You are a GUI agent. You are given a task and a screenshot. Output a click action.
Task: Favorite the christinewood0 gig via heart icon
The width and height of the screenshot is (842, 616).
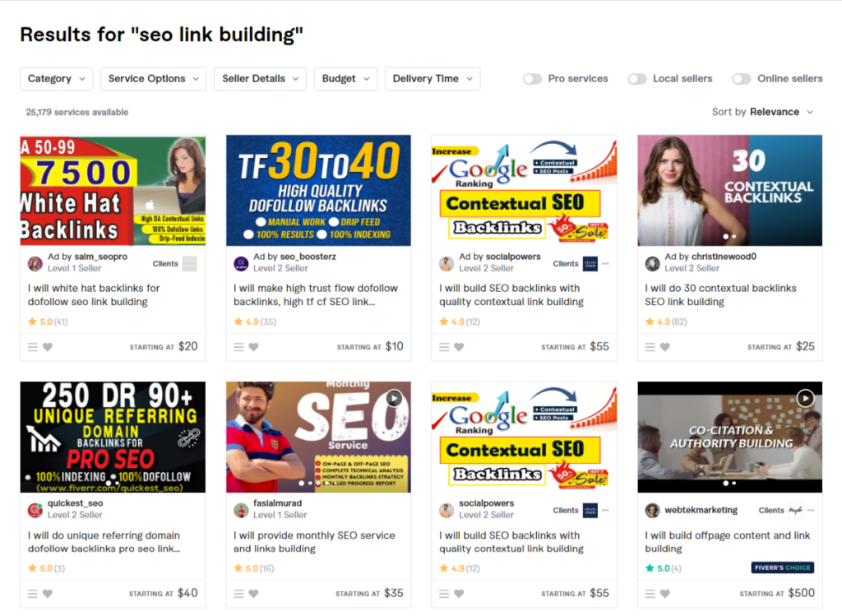(x=664, y=347)
